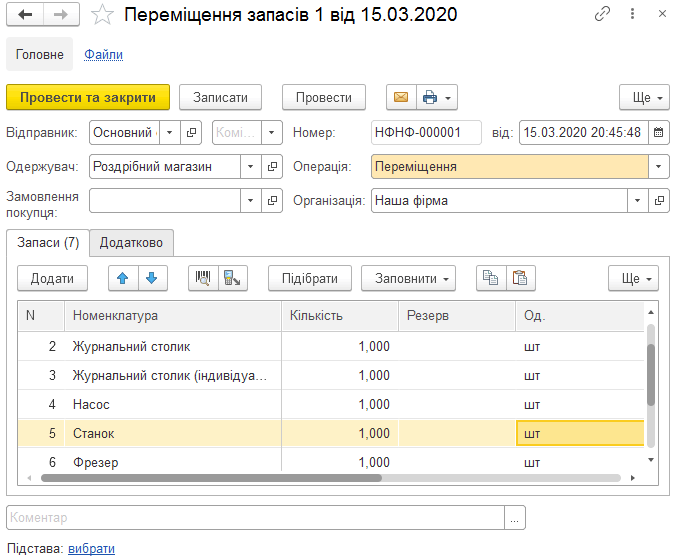
Task: Select row Журнальний столик
Action: [331, 346]
